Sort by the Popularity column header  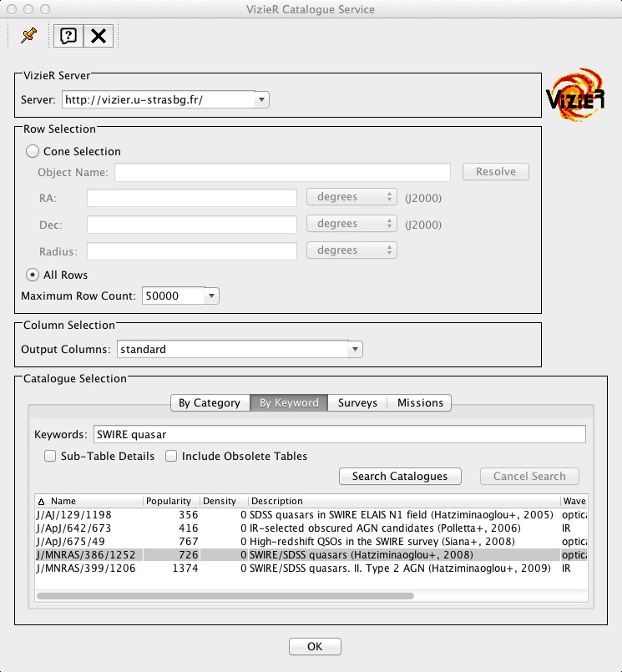pos(171,501)
